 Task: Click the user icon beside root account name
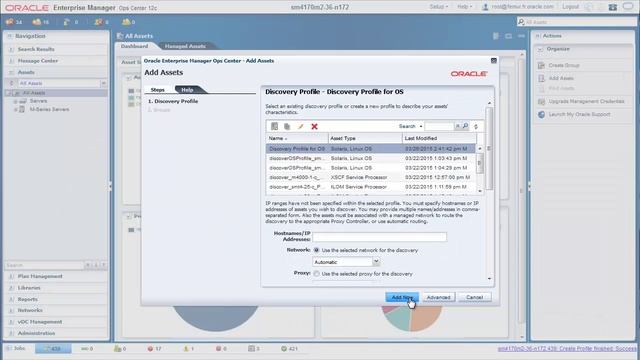485,7
